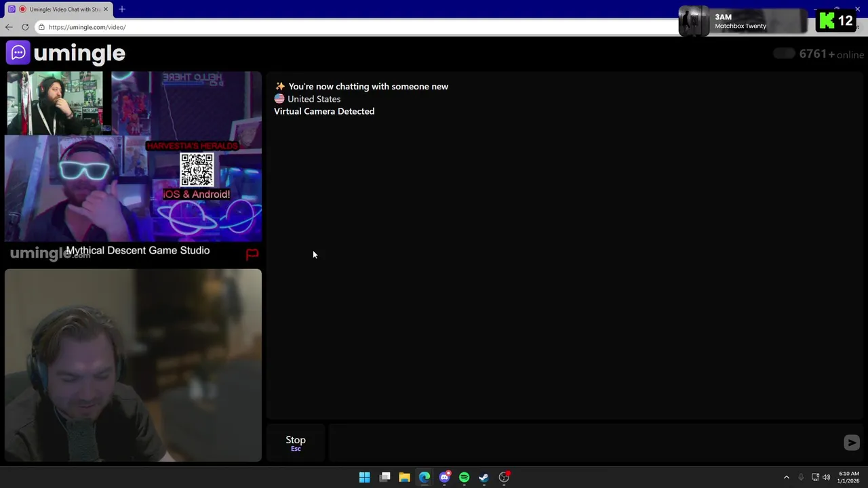Open the OBS icon in the taskbar
The height and width of the screenshot is (488, 868).
(x=504, y=477)
